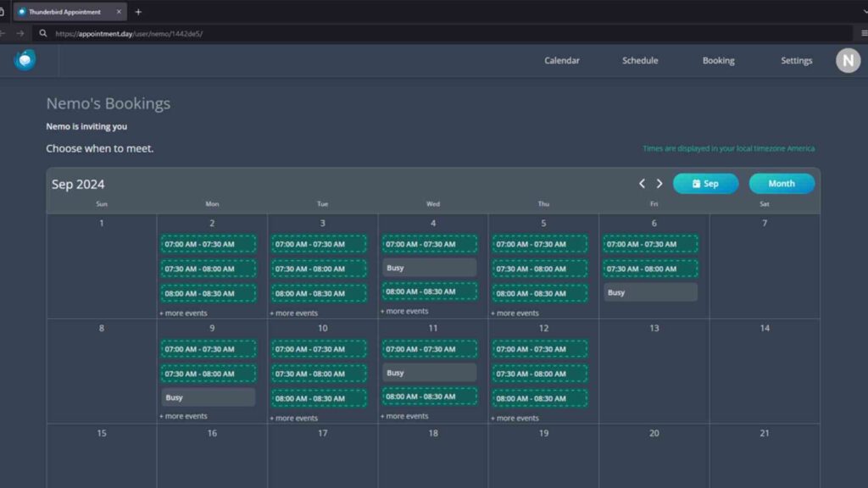Click the local timezone notice text
The height and width of the screenshot is (488, 868).
coord(728,148)
